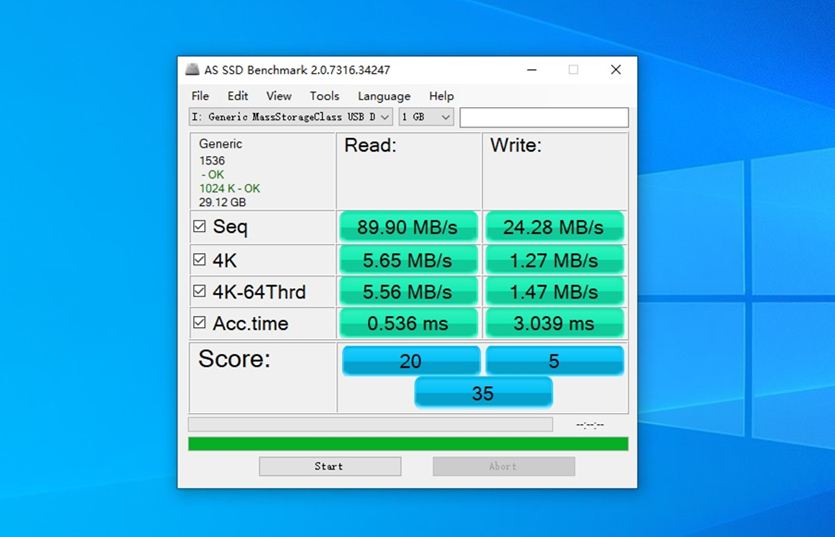Click the total score 35 box

tap(483, 393)
